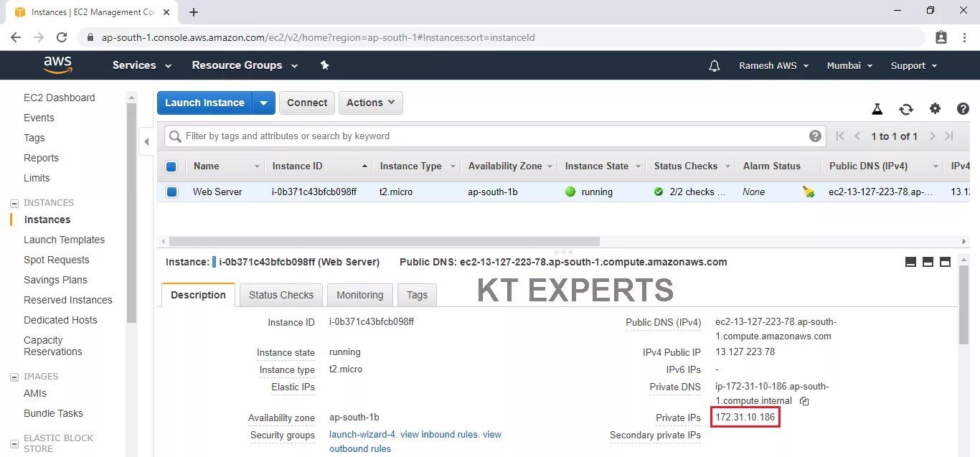The height and width of the screenshot is (457, 980).
Task: Open the Launch Instance dropdown arrow
Action: coord(263,103)
